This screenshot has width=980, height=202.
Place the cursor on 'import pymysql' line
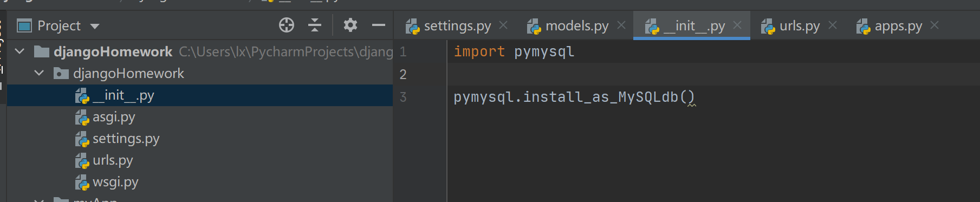514,51
